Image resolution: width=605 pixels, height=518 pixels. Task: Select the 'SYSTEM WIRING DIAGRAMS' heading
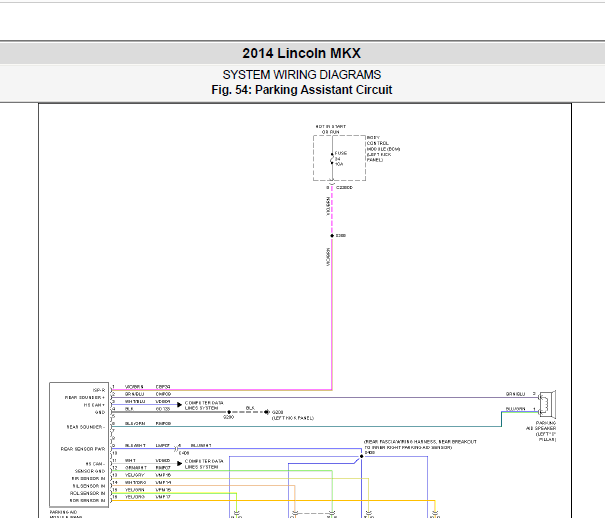click(x=301, y=74)
